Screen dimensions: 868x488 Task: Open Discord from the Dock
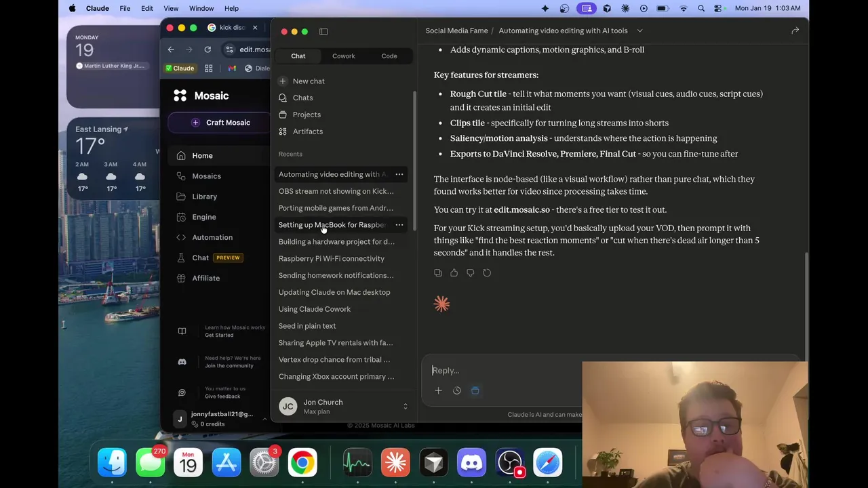[471, 463]
